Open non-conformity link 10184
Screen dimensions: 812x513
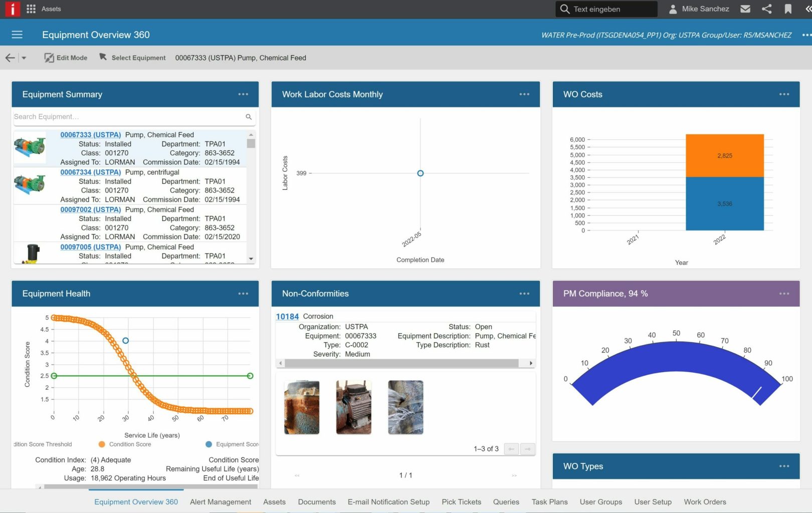(287, 317)
